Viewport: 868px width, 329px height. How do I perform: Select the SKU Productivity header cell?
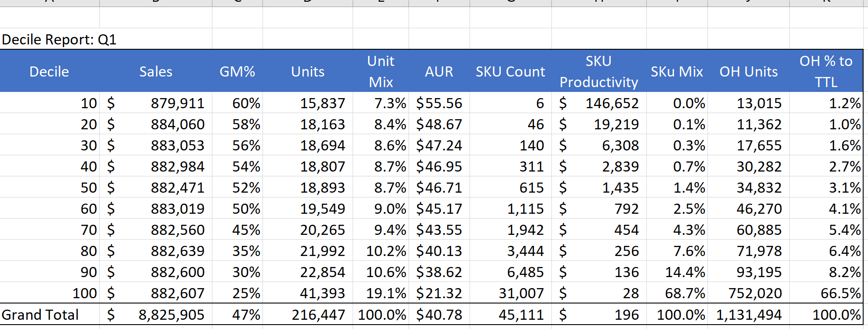599,71
